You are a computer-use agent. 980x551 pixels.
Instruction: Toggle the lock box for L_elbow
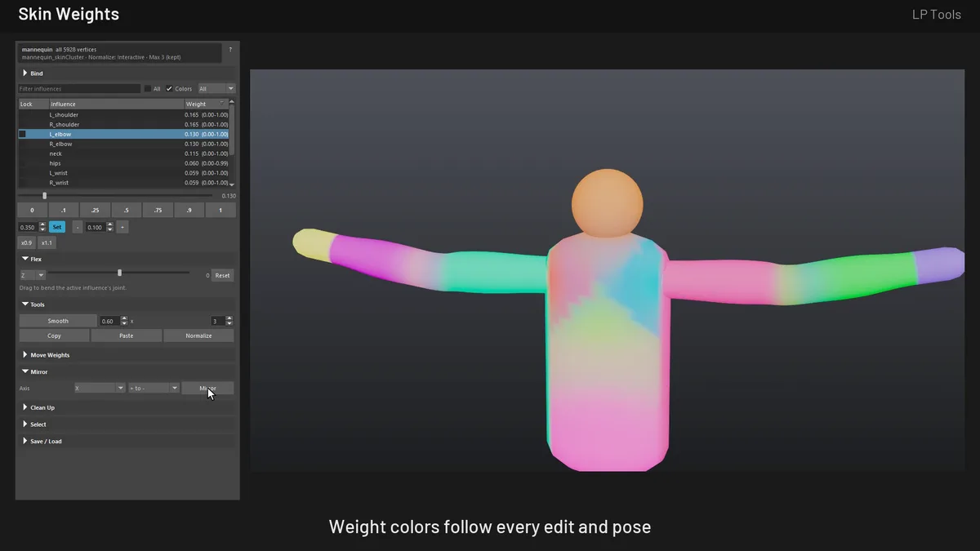(23, 134)
